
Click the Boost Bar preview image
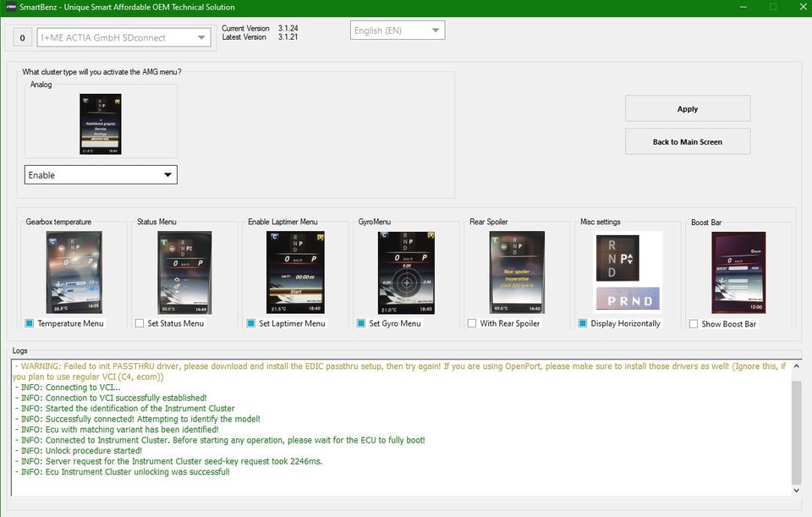738,272
